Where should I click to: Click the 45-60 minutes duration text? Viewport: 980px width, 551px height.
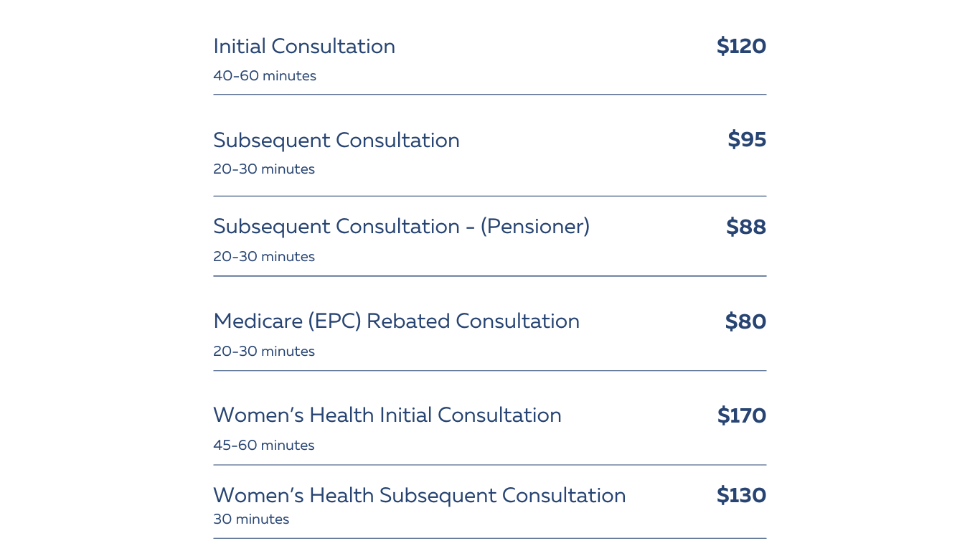pyautogui.click(x=264, y=446)
